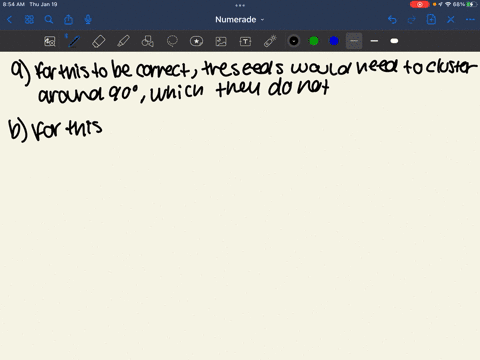Toggle the zoom window tool

[50, 41]
